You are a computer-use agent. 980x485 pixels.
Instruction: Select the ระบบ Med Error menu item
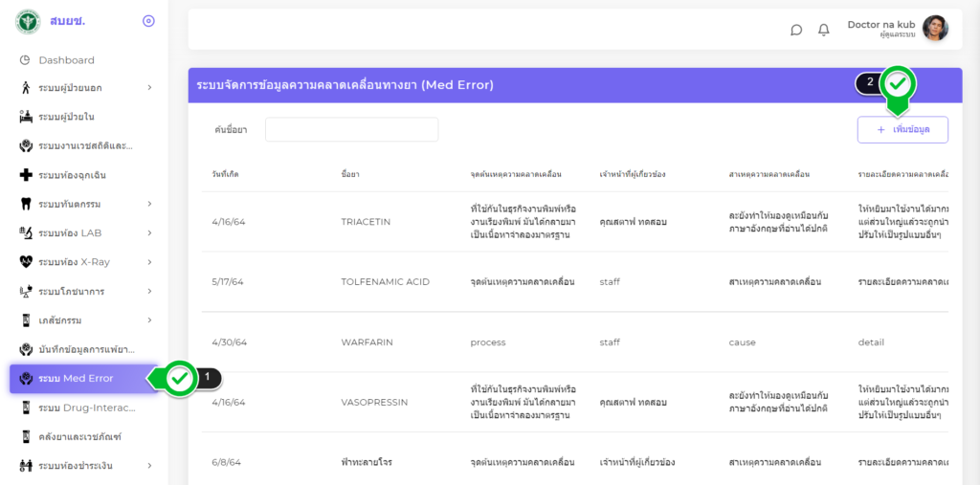[x=76, y=379]
